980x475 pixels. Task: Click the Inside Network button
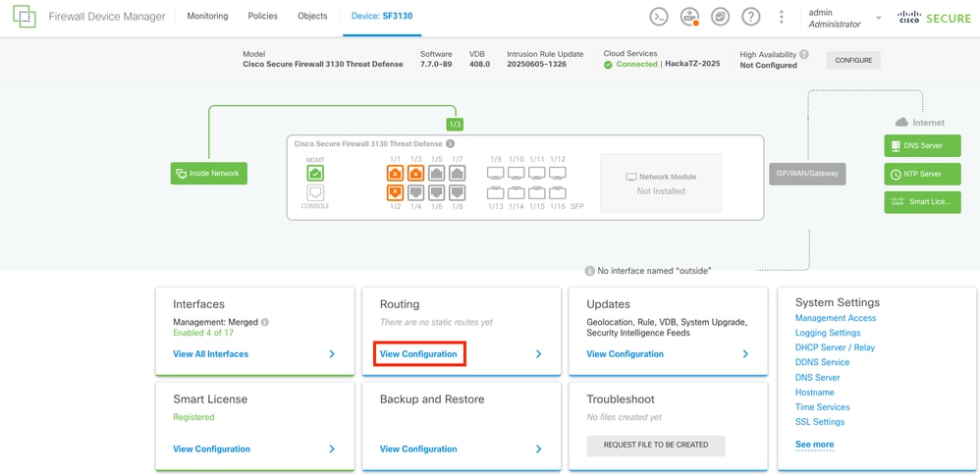pyautogui.click(x=209, y=173)
